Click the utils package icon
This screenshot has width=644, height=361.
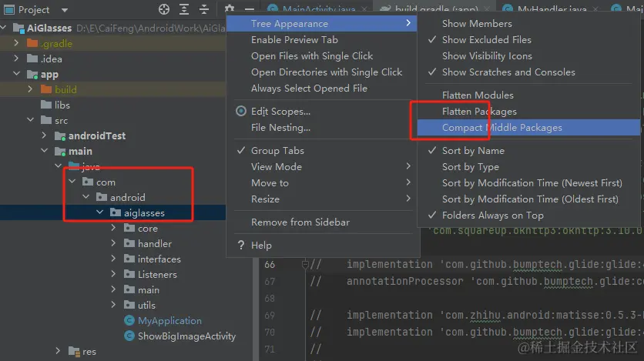129,306
